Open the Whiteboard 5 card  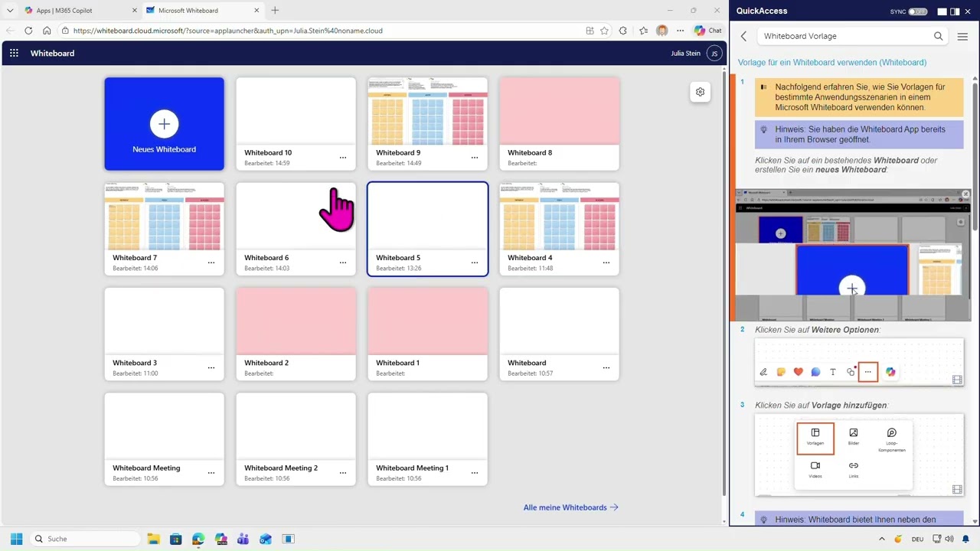click(x=427, y=229)
